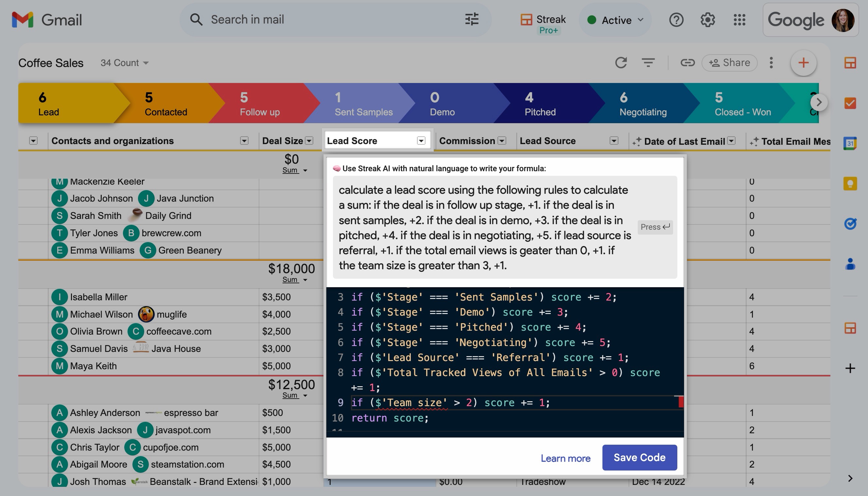The height and width of the screenshot is (496, 868).
Task: Open the Google apps grid
Action: pos(739,20)
